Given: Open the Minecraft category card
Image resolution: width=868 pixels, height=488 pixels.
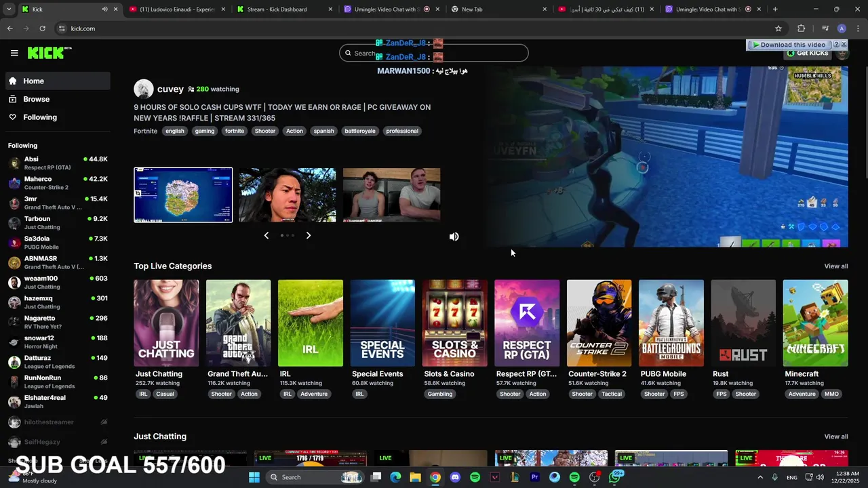Looking at the screenshot, I should tap(815, 323).
